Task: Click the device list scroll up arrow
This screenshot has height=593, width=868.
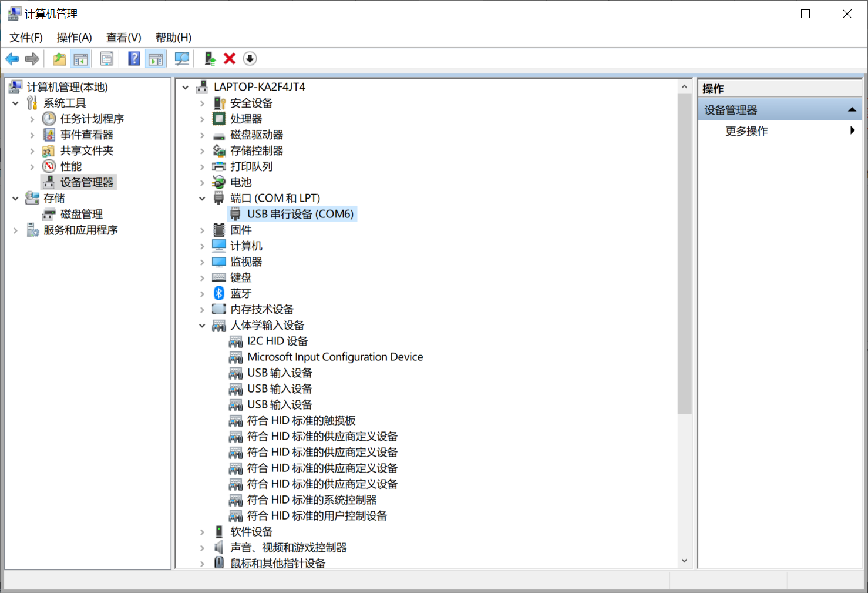Action: point(684,87)
